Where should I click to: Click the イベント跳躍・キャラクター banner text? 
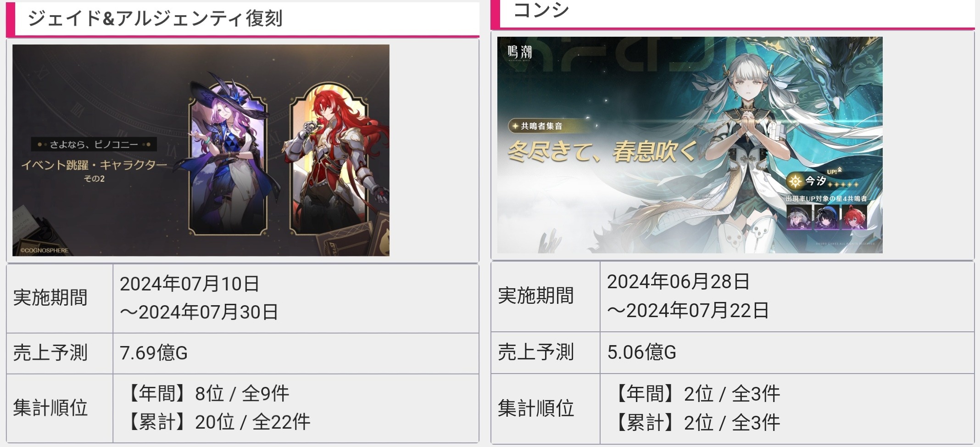click(94, 165)
